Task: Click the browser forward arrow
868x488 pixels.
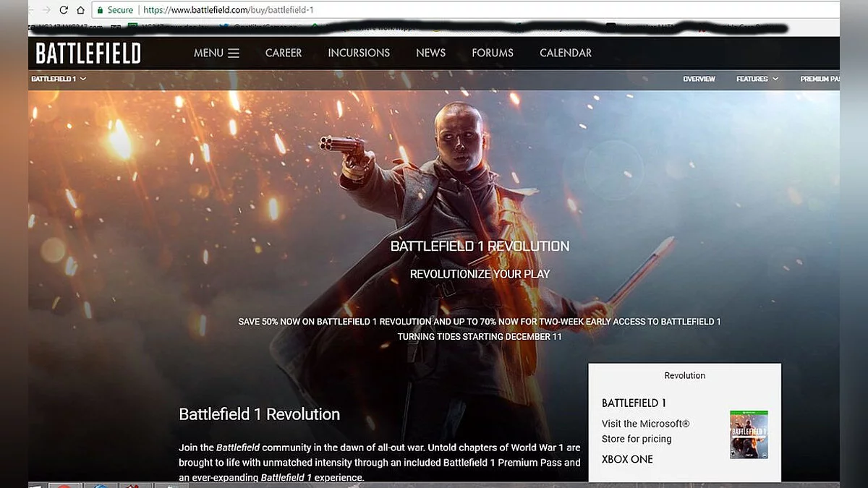Action: (46, 10)
